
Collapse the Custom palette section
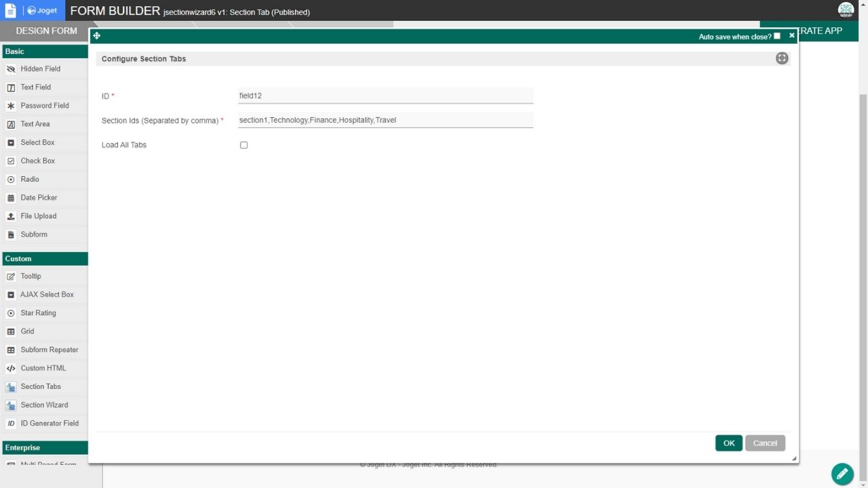click(44, 259)
